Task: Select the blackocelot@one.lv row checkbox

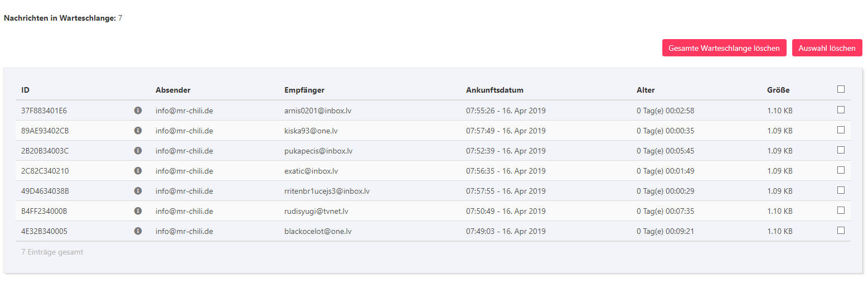Action: pos(841,231)
